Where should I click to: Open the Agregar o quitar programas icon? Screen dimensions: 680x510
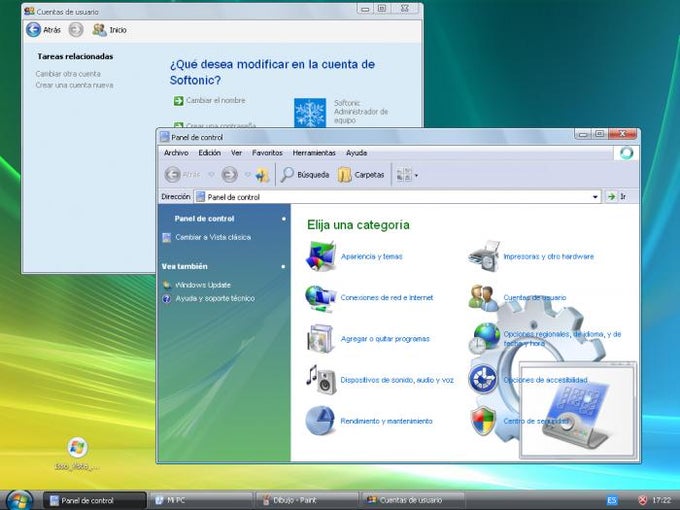click(x=320, y=339)
